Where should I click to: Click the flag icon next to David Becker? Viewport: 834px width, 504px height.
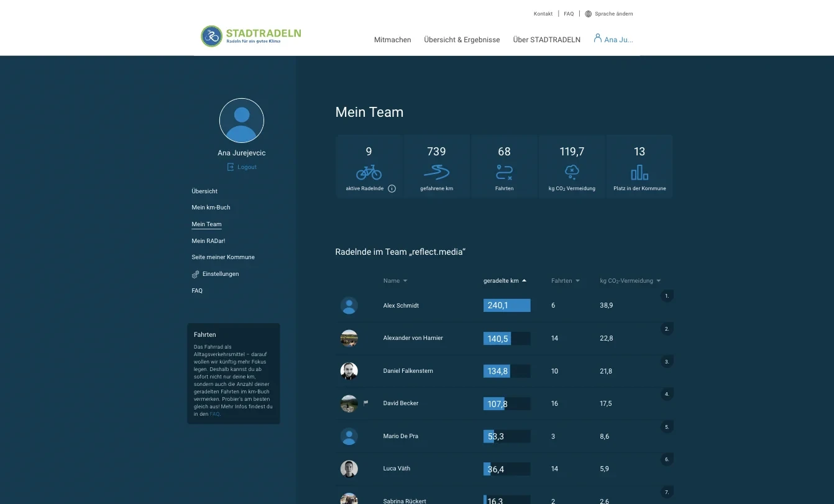tap(366, 403)
